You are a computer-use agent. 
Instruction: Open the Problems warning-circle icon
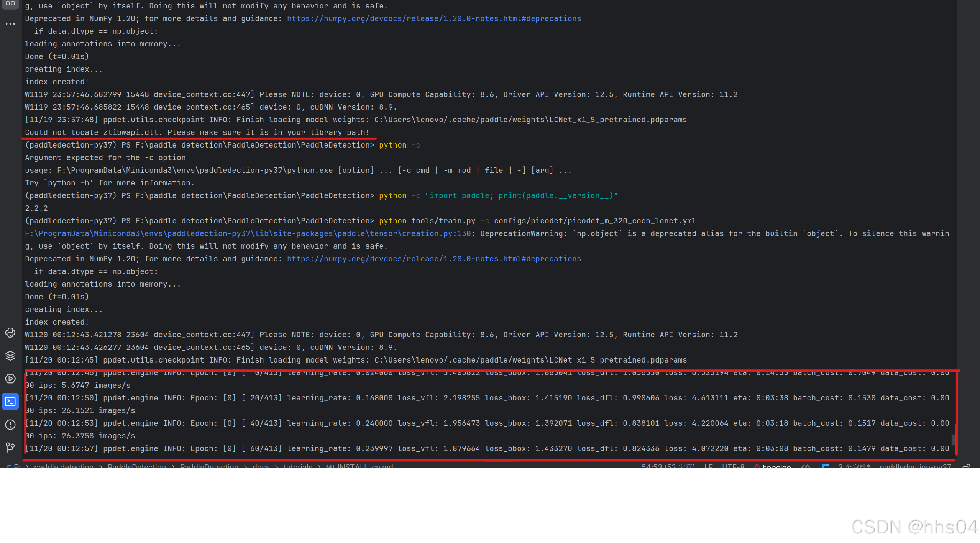[10, 425]
